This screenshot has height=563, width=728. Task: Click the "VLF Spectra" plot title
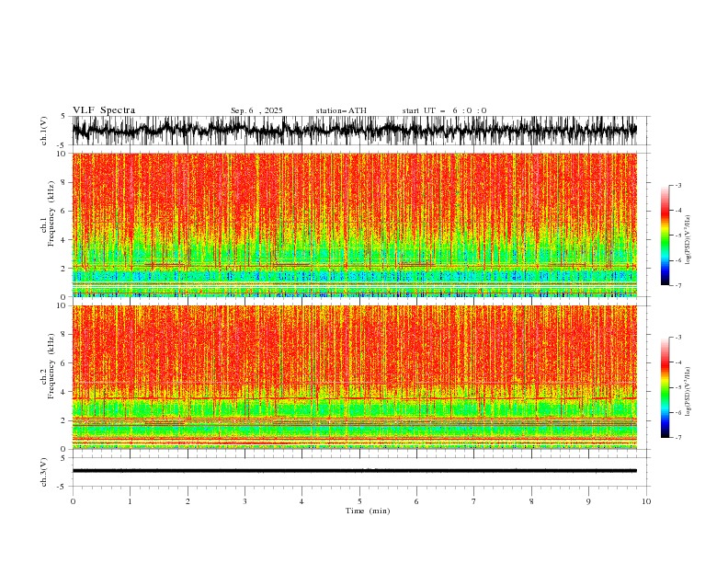point(104,110)
